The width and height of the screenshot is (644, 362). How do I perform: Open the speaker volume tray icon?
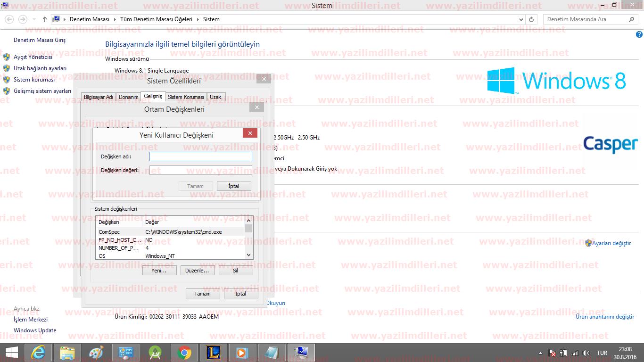586,353
